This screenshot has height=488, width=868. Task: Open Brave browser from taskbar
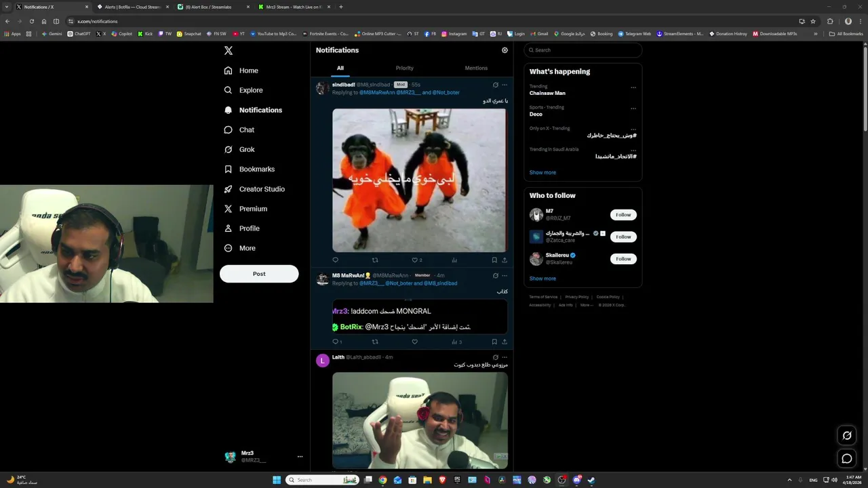[442, 480]
